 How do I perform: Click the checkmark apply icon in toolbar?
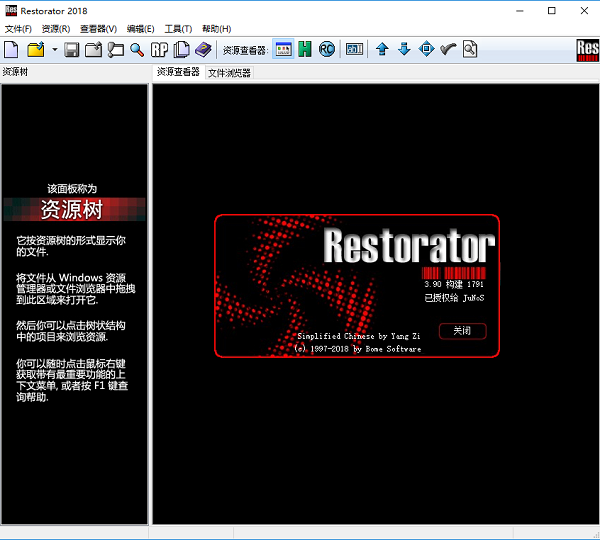click(448, 49)
